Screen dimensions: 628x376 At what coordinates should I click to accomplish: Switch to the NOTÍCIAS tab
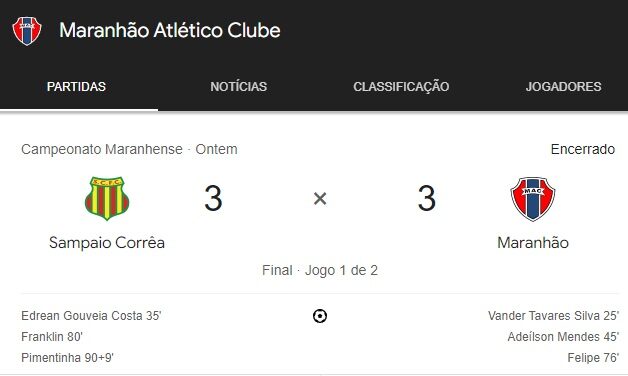(239, 86)
